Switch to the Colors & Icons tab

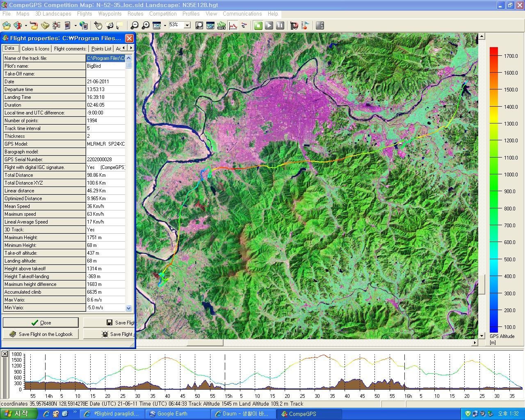point(36,49)
